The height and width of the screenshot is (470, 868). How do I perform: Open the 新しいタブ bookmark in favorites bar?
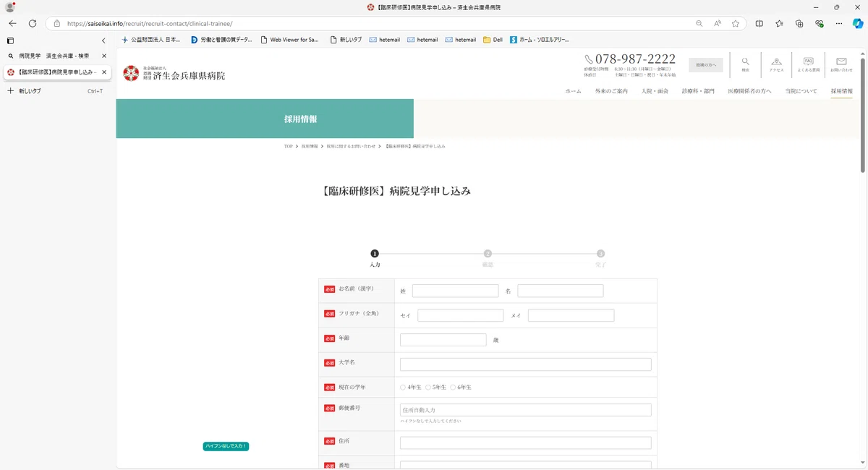tap(346, 40)
